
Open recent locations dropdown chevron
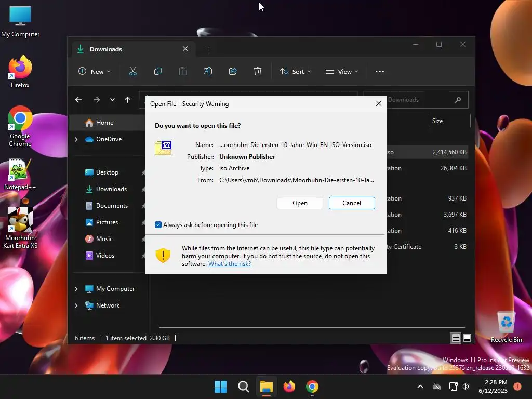click(112, 100)
